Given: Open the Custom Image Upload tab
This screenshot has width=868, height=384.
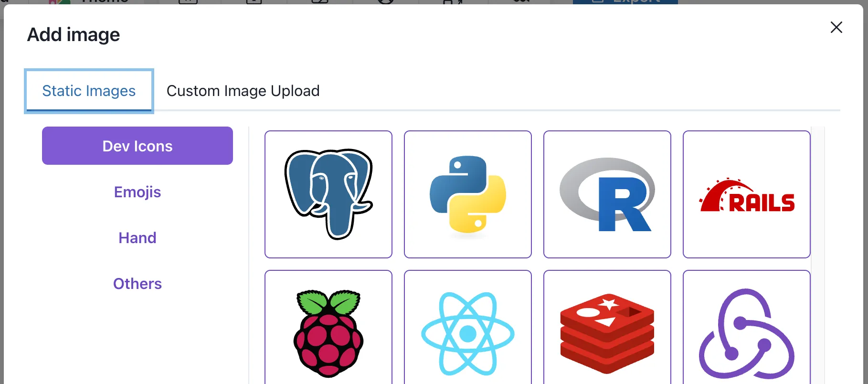Looking at the screenshot, I should tap(243, 91).
